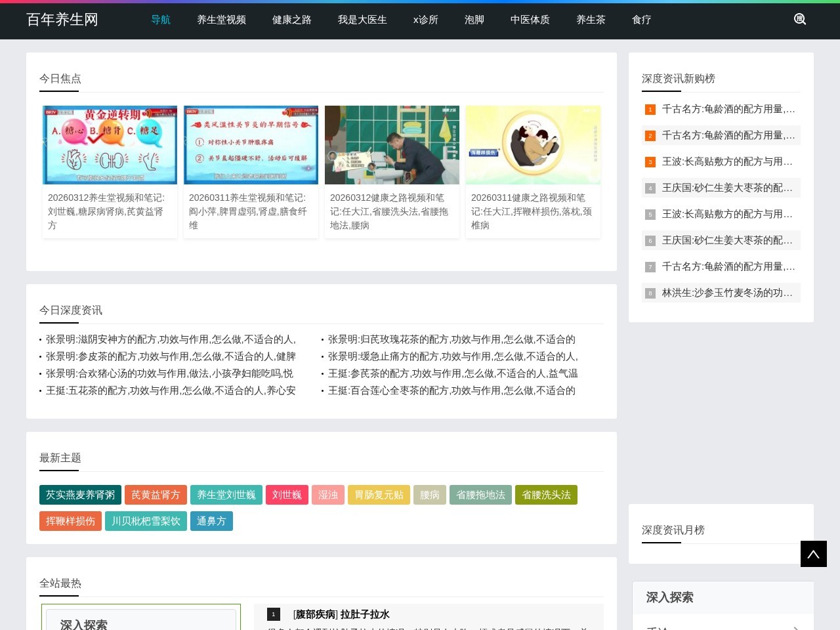840x630 pixels.
Task: Open the [腹部疾病] 拉肚子拉水 article
Action: [341, 614]
